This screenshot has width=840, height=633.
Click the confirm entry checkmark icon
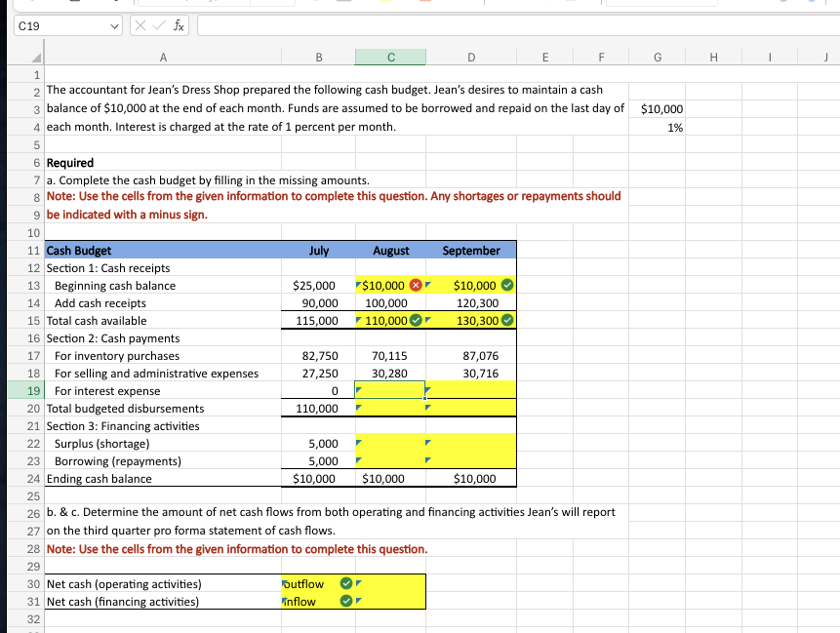(159, 25)
